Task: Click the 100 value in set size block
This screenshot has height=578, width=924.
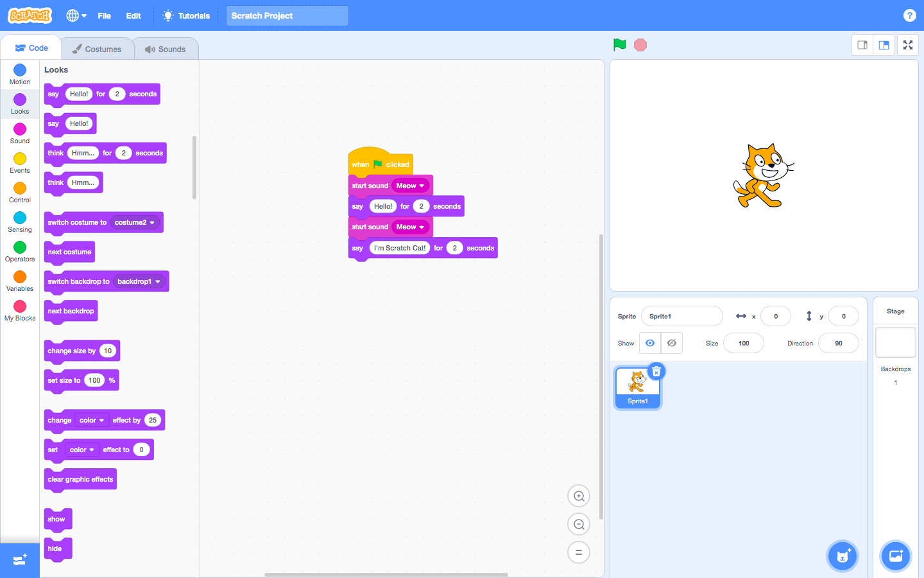Action: click(94, 380)
